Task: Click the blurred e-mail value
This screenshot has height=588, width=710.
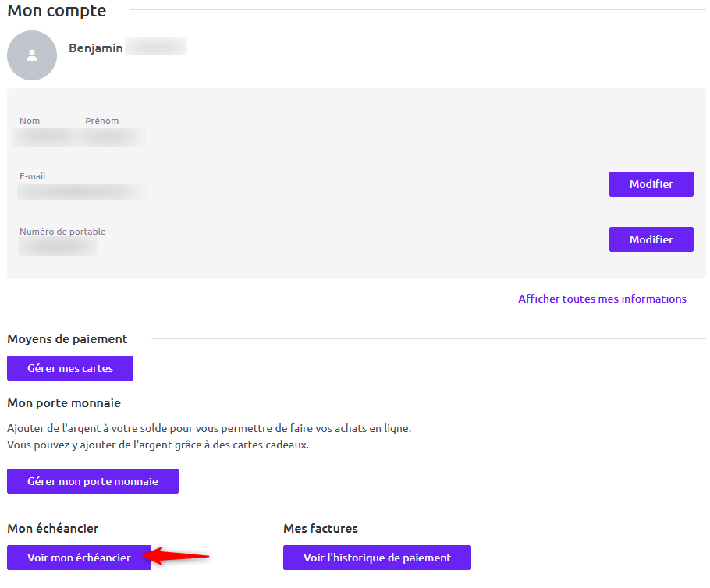Action: point(81,192)
